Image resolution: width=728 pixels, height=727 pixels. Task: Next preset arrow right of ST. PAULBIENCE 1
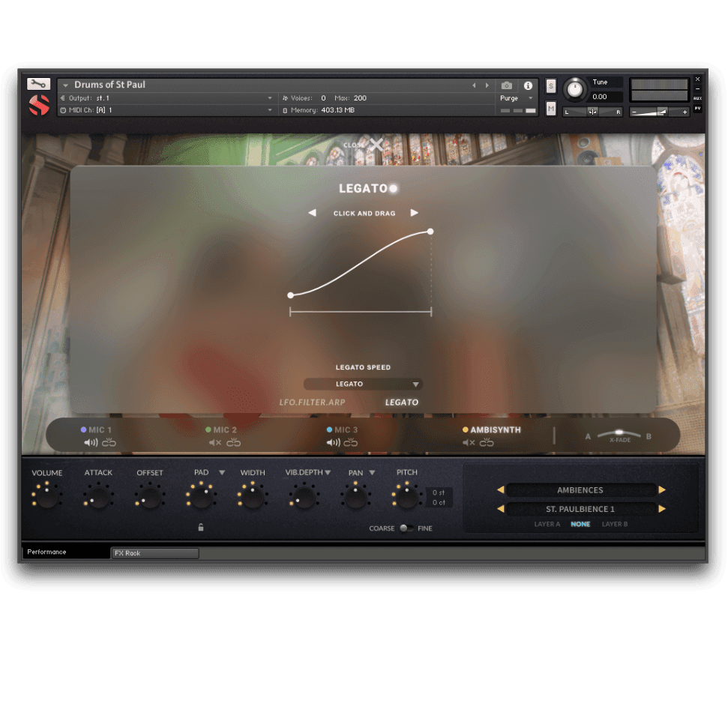coord(662,509)
